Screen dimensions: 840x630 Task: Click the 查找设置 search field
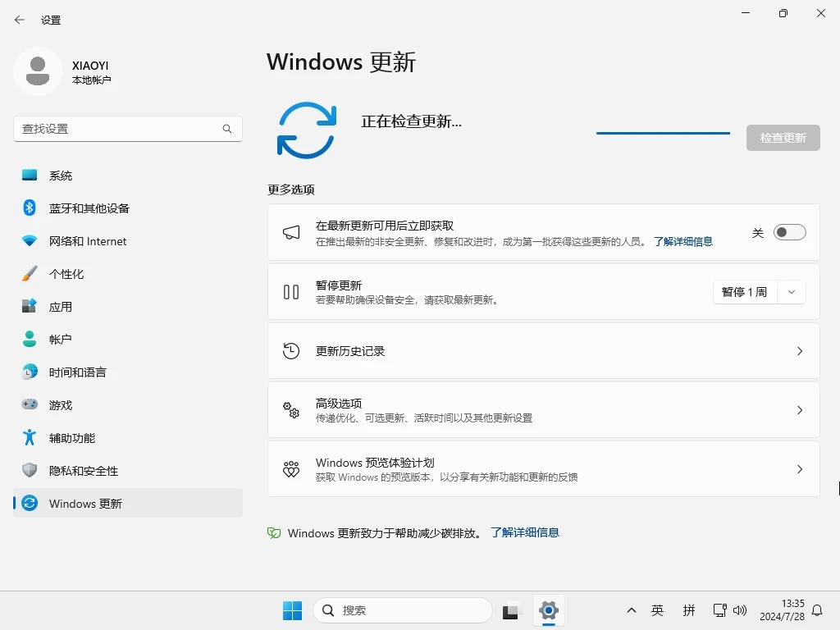128,129
